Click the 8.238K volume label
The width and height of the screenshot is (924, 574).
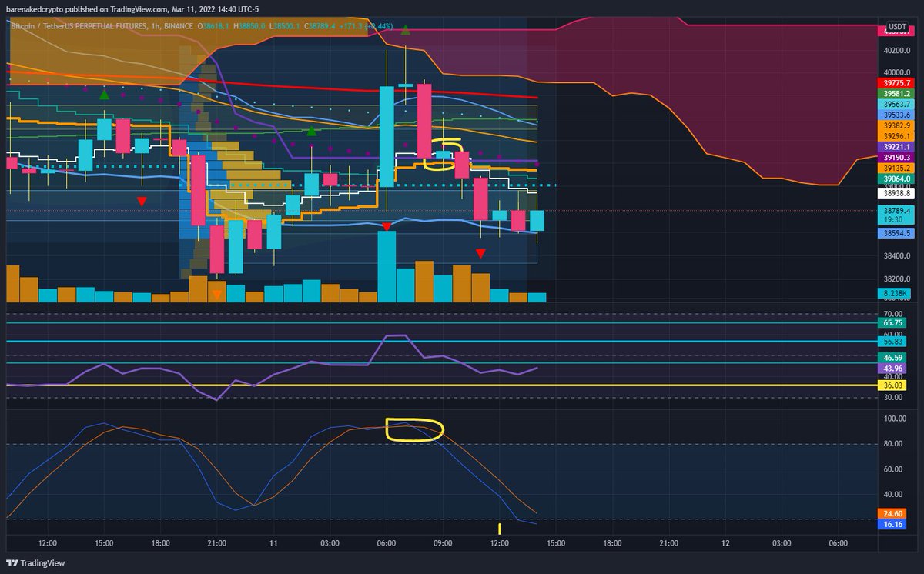click(x=895, y=293)
